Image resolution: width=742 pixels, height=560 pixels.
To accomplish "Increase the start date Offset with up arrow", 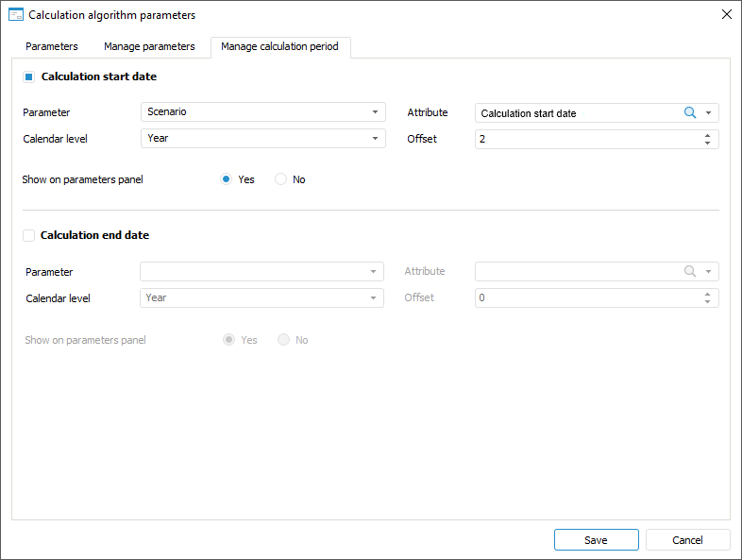I will tap(708, 135).
